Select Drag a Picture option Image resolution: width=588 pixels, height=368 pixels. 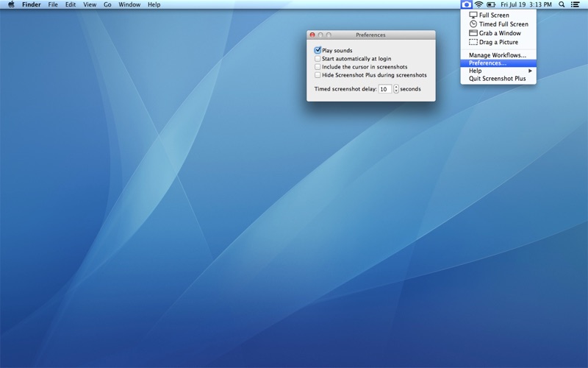tap(498, 42)
